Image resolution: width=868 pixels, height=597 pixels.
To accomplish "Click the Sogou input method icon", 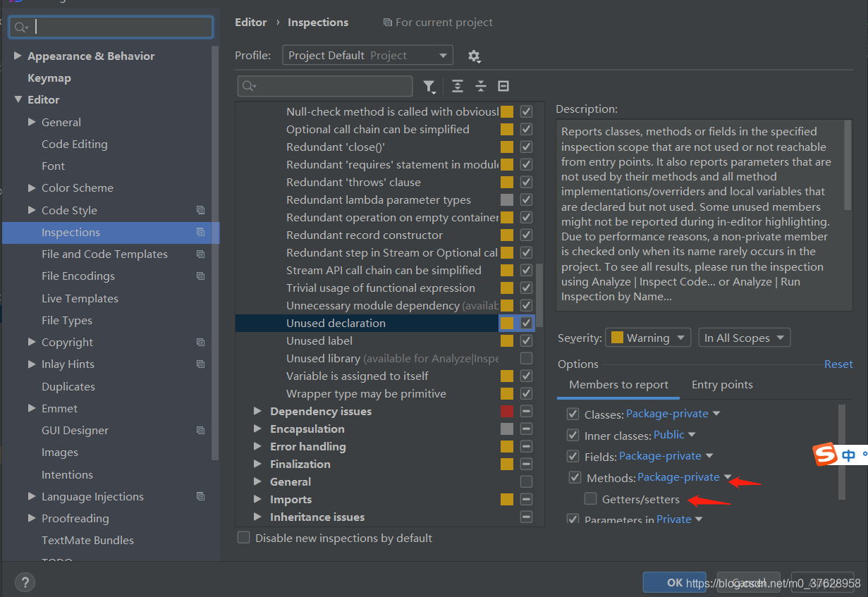I will click(x=826, y=455).
